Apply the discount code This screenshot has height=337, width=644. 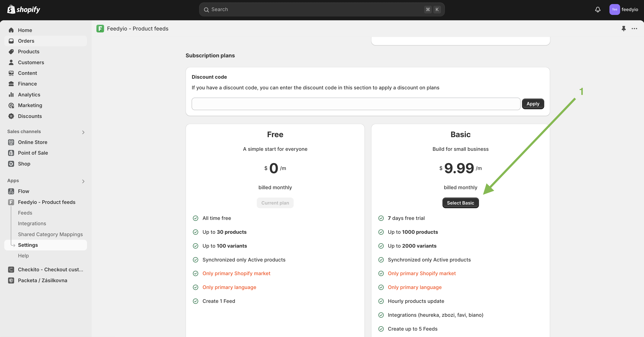pos(533,104)
